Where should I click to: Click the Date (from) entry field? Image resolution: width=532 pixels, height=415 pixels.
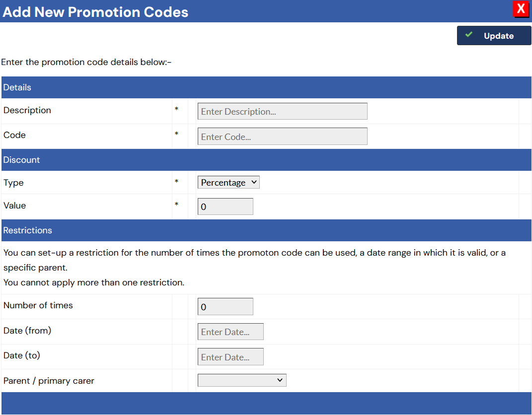[x=230, y=332]
